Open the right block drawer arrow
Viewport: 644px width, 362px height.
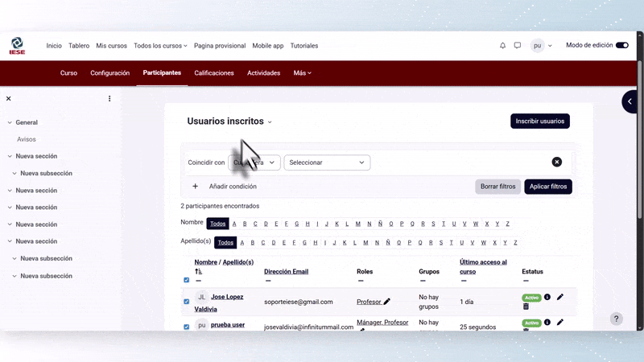[630, 101]
